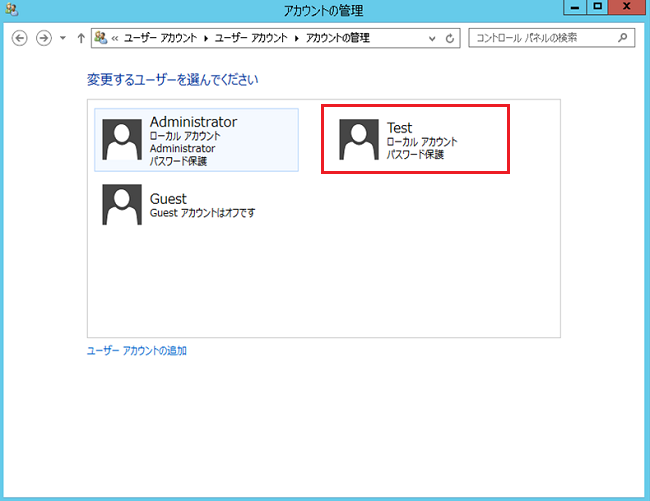Open the ユーザー アカウントの追加 link
The height and width of the screenshot is (501, 650).
point(137,351)
